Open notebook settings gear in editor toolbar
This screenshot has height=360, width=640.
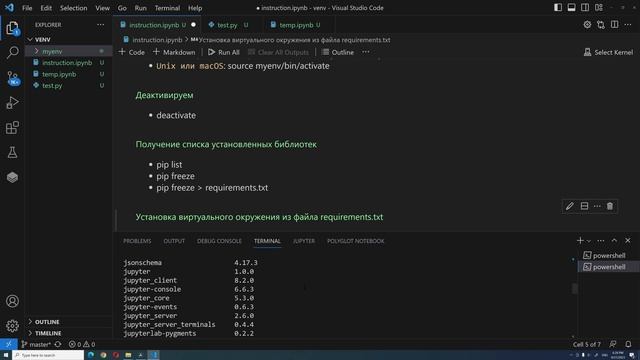pos(587,25)
